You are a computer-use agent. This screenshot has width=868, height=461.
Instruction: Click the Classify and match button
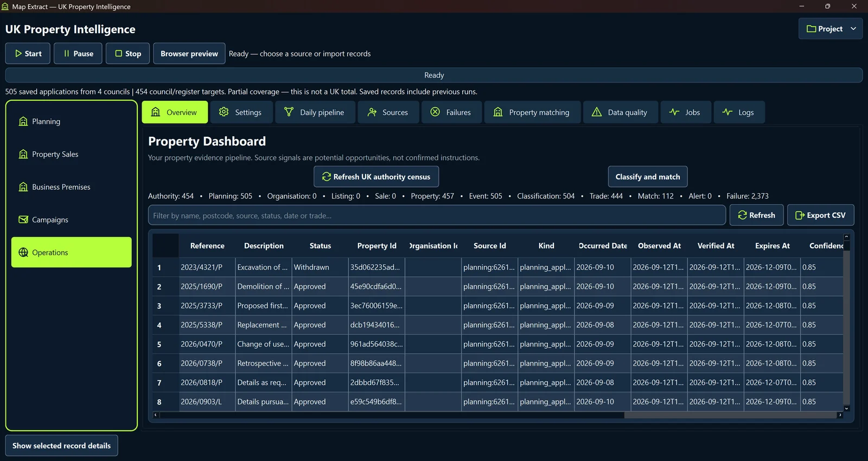(x=648, y=177)
